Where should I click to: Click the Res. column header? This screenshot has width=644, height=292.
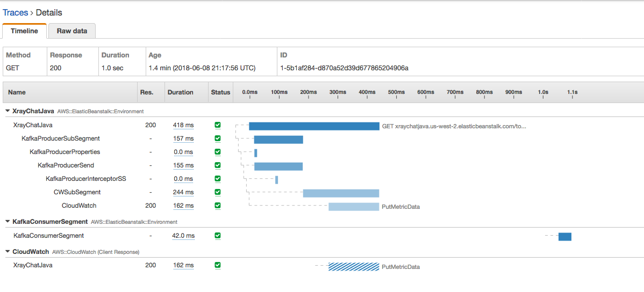click(147, 92)
